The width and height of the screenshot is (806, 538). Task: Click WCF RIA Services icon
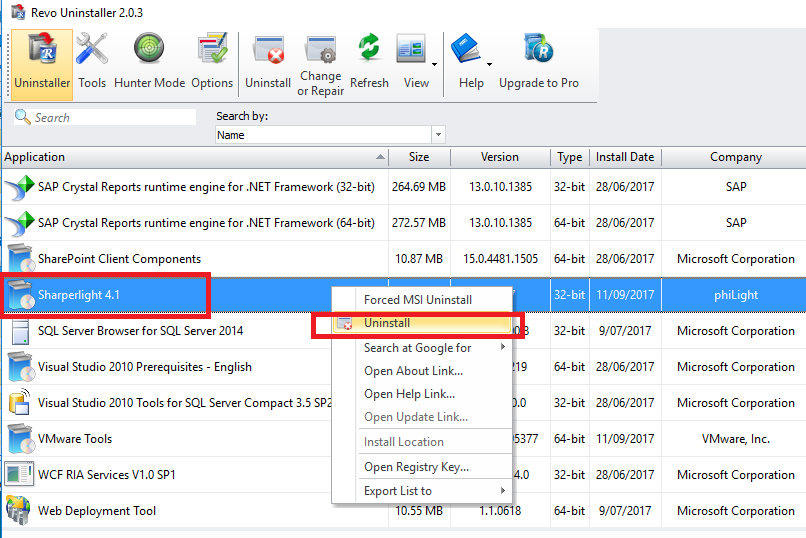coord(19,474)
